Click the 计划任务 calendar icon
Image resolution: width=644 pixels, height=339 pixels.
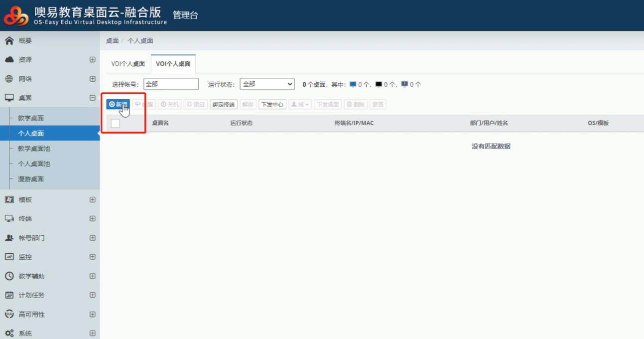tap(9, 295)
